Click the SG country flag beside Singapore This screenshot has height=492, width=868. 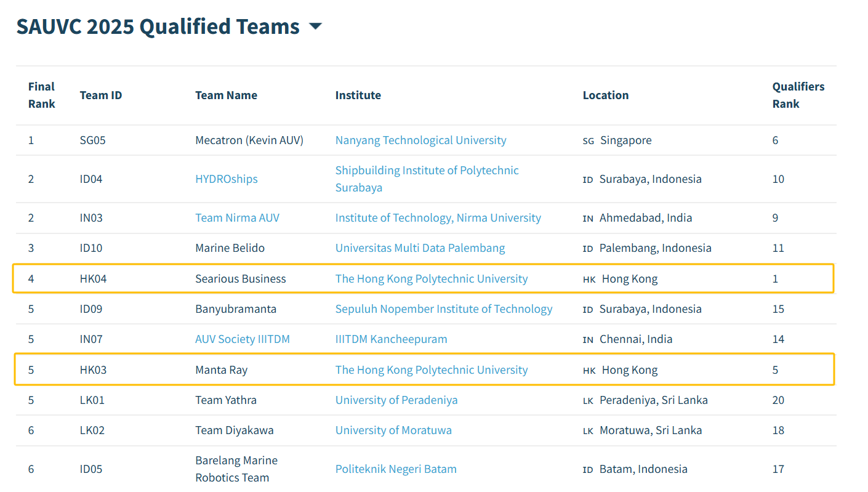tap(588, 140)
